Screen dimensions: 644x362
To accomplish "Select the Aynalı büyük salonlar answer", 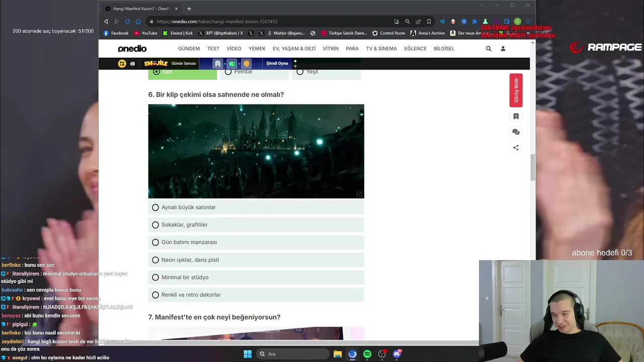I will coord(256,207).
